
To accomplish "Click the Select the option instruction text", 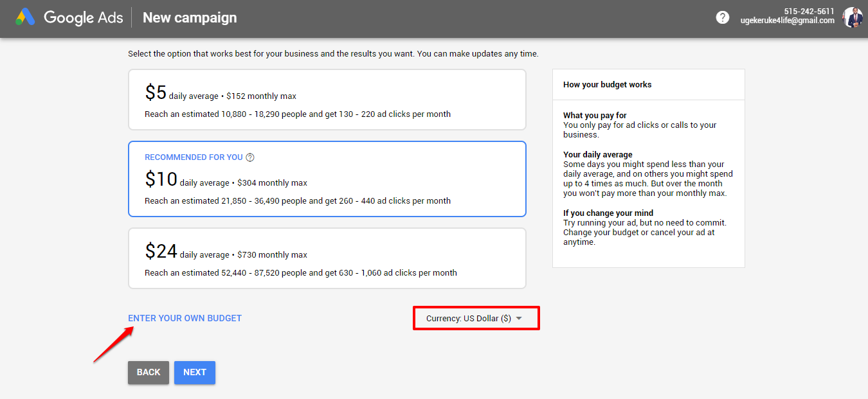I will [x=333, y=54].
